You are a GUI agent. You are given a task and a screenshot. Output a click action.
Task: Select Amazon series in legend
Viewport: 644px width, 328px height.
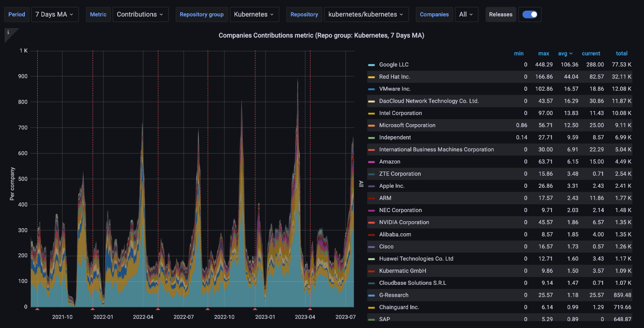point(390,162)
